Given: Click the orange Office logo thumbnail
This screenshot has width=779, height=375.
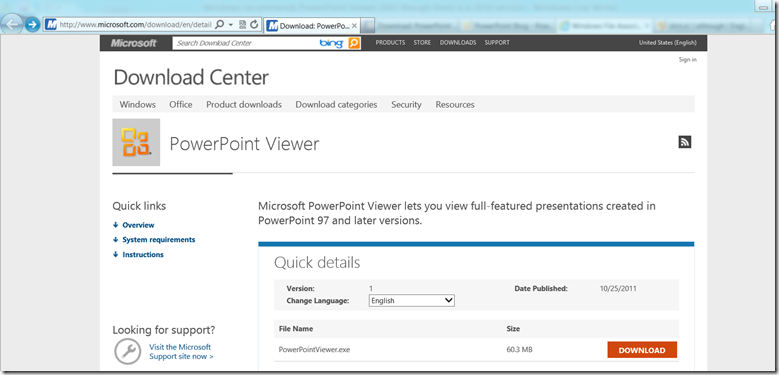Looking at the screenshot, I should click(x=136, y=142).
